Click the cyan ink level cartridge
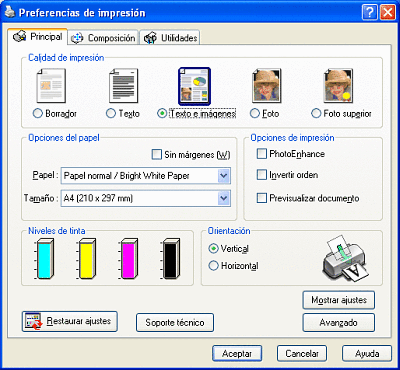The height and width of the screenshot is (370, 400). 44,258
